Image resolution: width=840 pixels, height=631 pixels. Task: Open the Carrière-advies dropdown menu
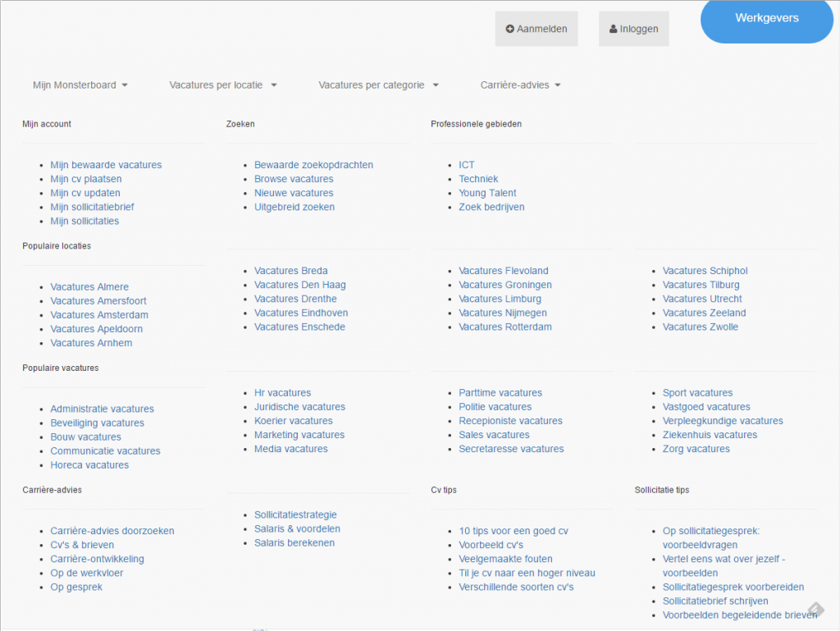pos(520,85)
